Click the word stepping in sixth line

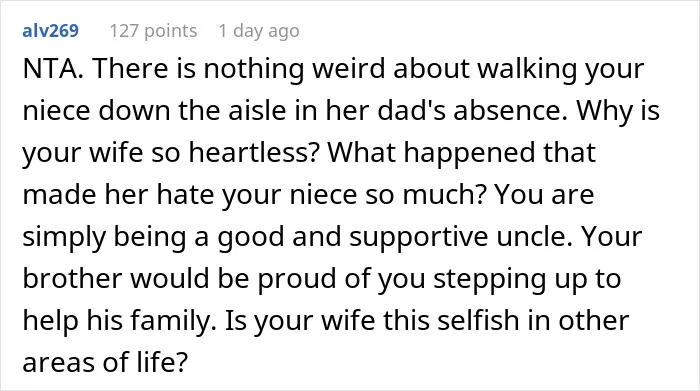coord(489,279)
